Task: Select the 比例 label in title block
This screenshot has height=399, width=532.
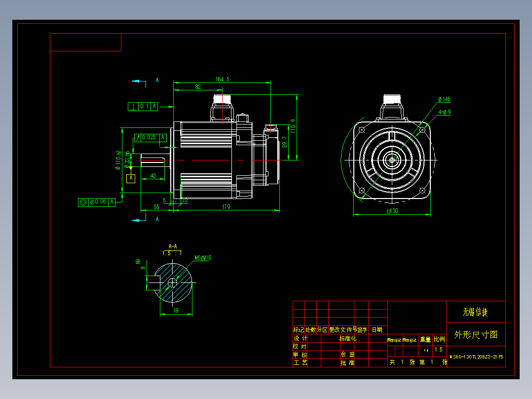Action: point(439,339)
